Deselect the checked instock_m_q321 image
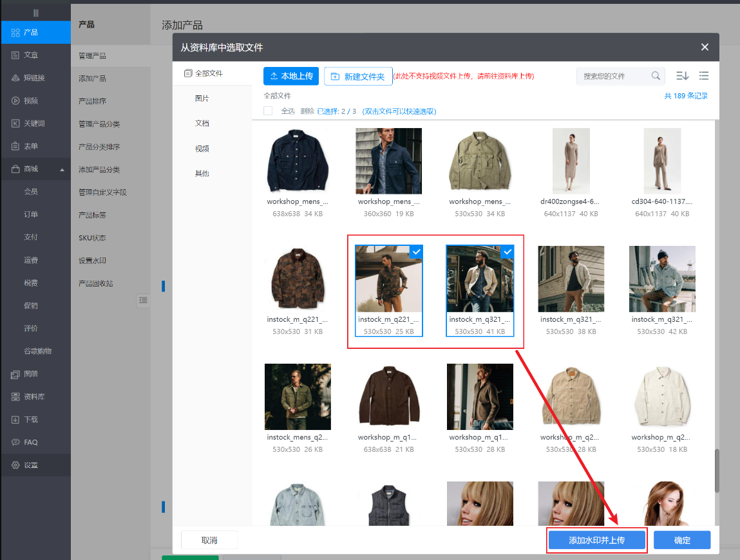 click(508, 252)
